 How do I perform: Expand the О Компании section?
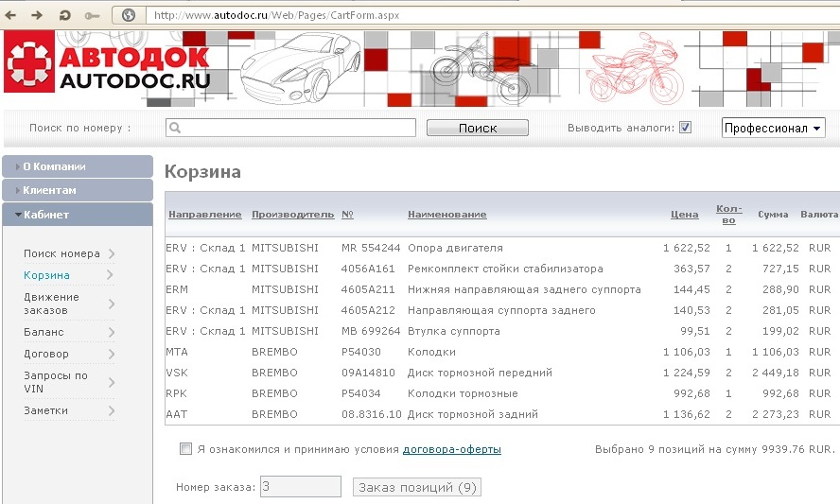[78, 166]
